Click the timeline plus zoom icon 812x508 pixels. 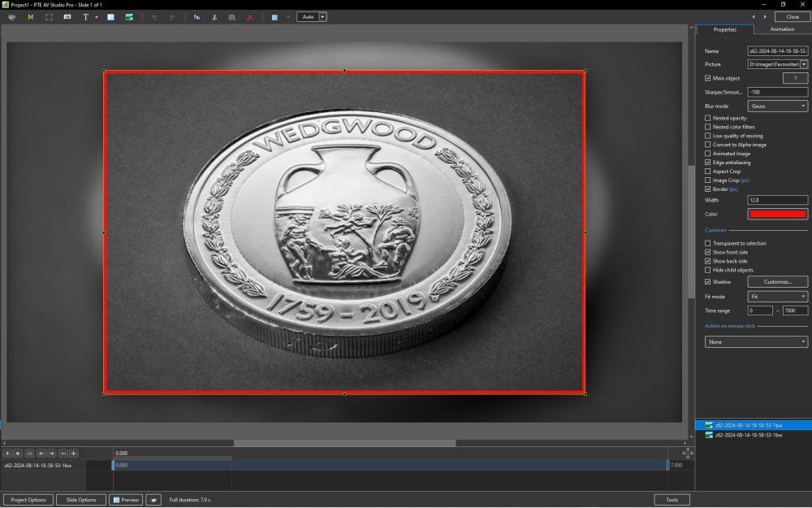tap(74, 453)
